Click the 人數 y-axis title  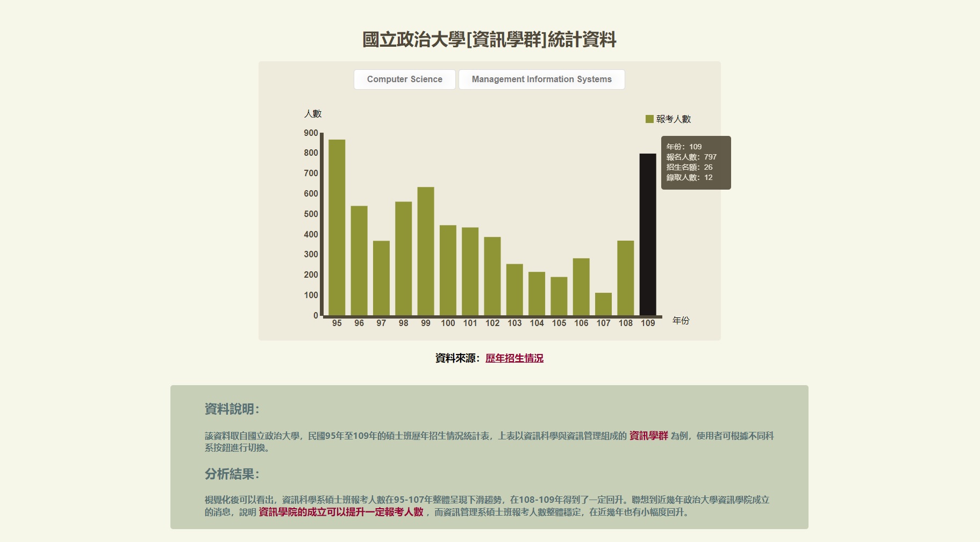pyautogui.click(x=313, y=114)
